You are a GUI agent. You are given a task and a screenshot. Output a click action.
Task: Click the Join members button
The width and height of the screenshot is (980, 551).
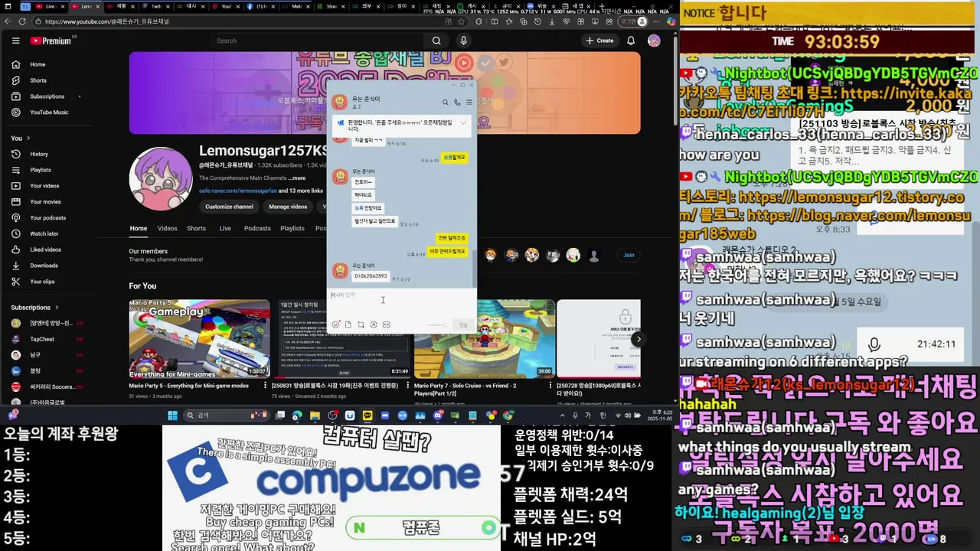coord(629,255)
